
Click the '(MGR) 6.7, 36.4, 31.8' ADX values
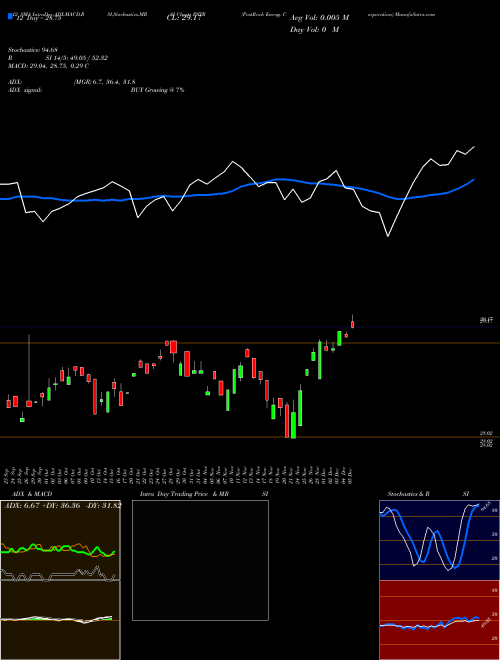(x=104, y=82)
